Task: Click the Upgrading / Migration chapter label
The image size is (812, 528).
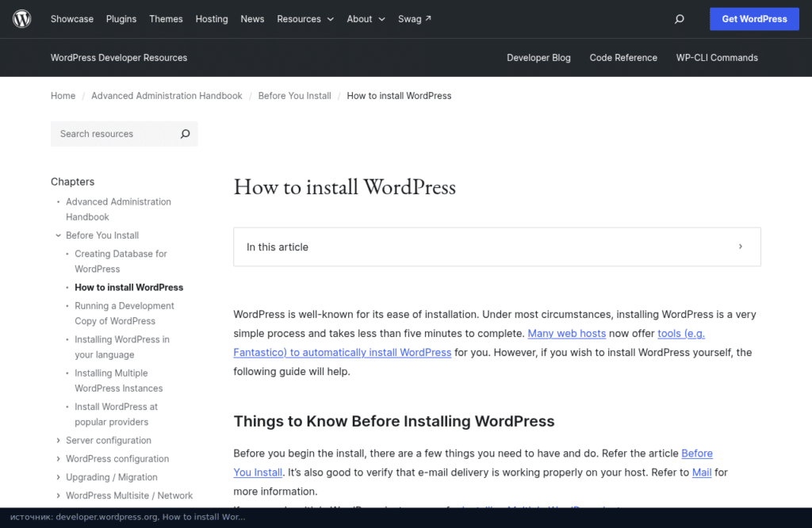Action: (111, 477)
